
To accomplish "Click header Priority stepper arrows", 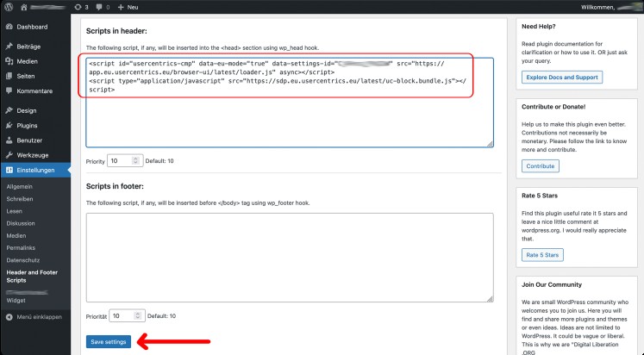I will pyautogui.click(x=135, y=161).
